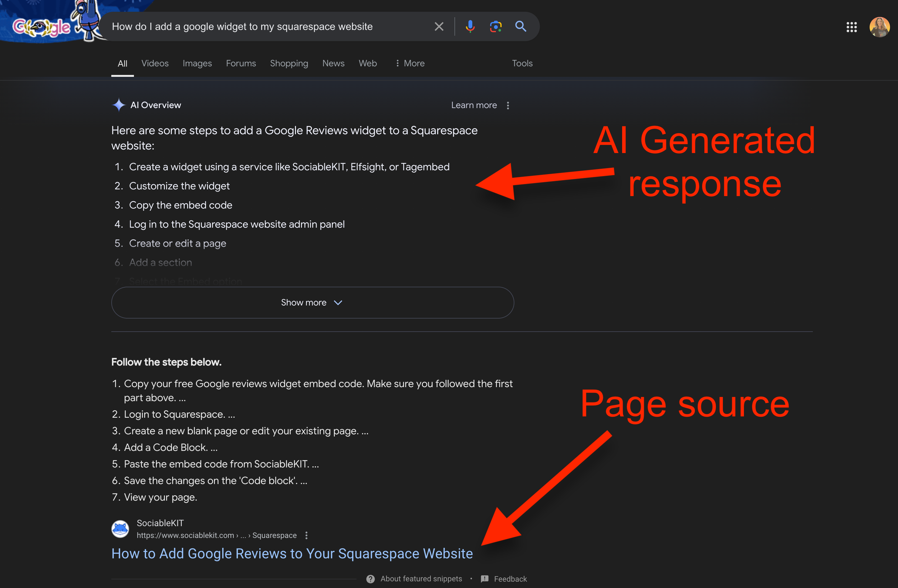
Task: Click into the search query field
Action: 264,27
